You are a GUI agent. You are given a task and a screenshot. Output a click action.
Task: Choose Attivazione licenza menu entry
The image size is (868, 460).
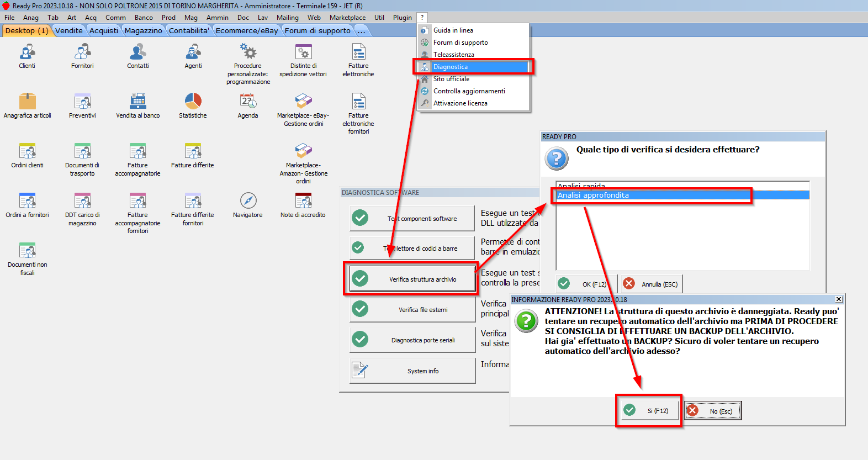coord(473,103)
